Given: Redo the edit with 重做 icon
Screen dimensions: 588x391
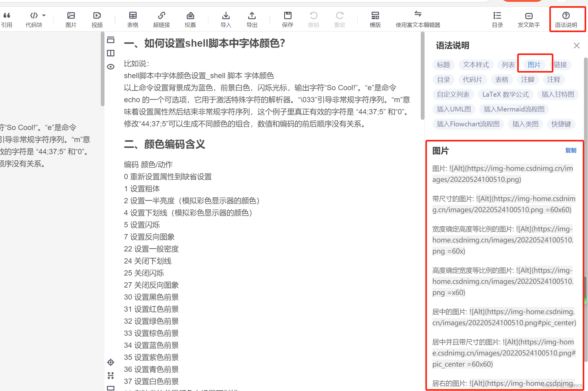Looking at the screenshot, I should 339,19.
